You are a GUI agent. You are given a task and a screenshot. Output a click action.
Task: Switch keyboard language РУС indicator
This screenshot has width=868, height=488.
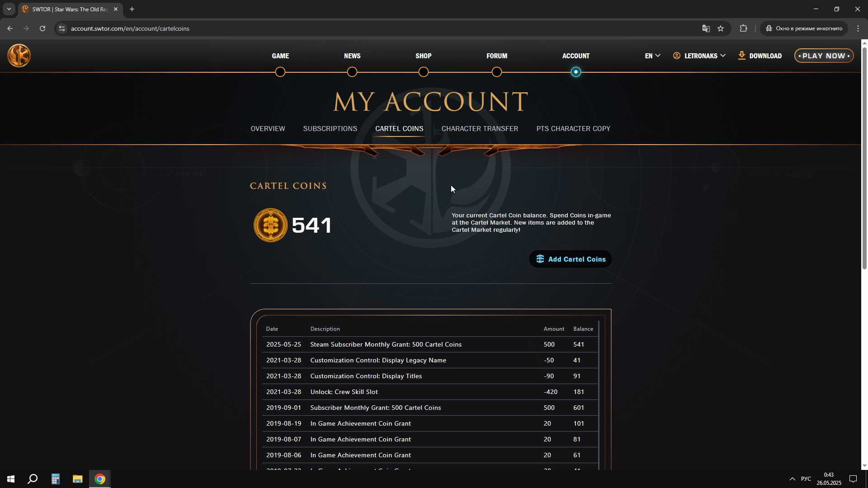(806, 479)
